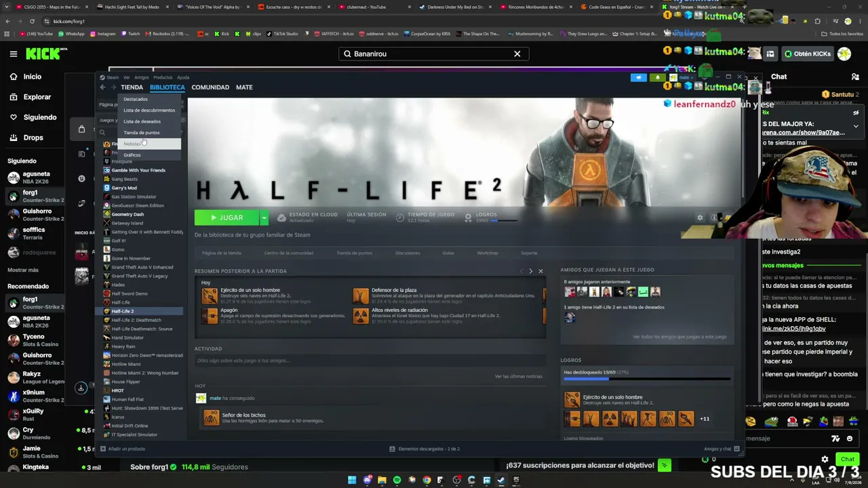This screenshot has height=488, width=868.
Task: Close the post-game summary panel
Action: click(x=540, y=271)
